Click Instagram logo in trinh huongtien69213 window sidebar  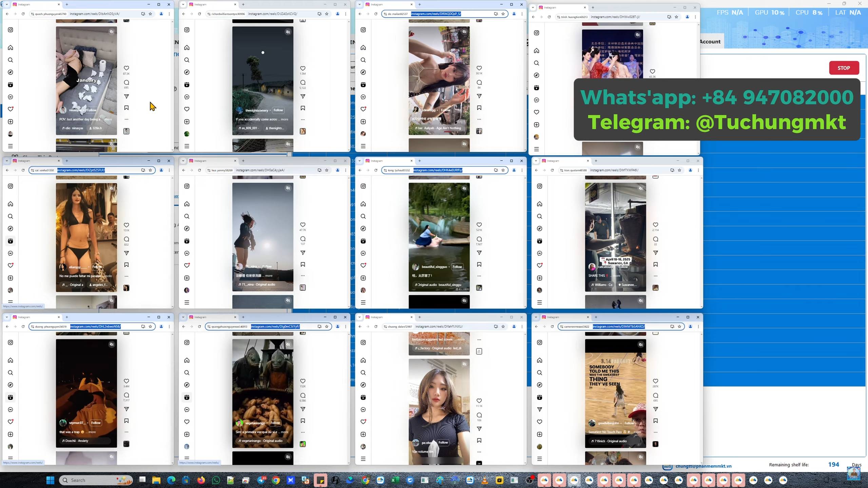click(537, 33)
